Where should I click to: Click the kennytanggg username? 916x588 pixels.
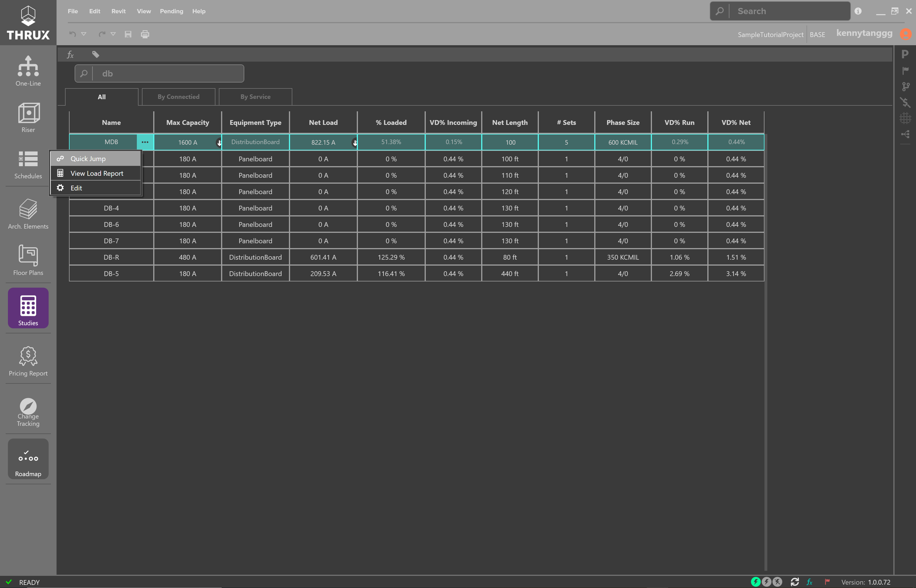[x=864, y=33]
